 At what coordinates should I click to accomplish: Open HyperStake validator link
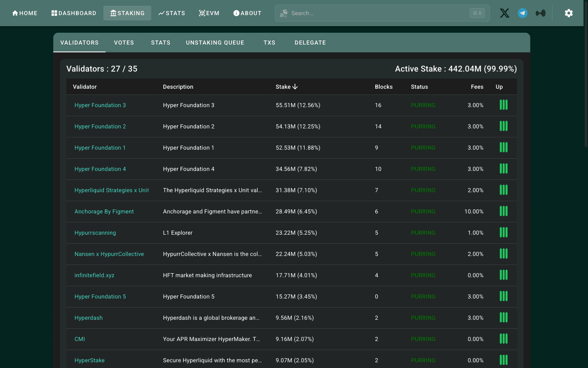(89, 360)
